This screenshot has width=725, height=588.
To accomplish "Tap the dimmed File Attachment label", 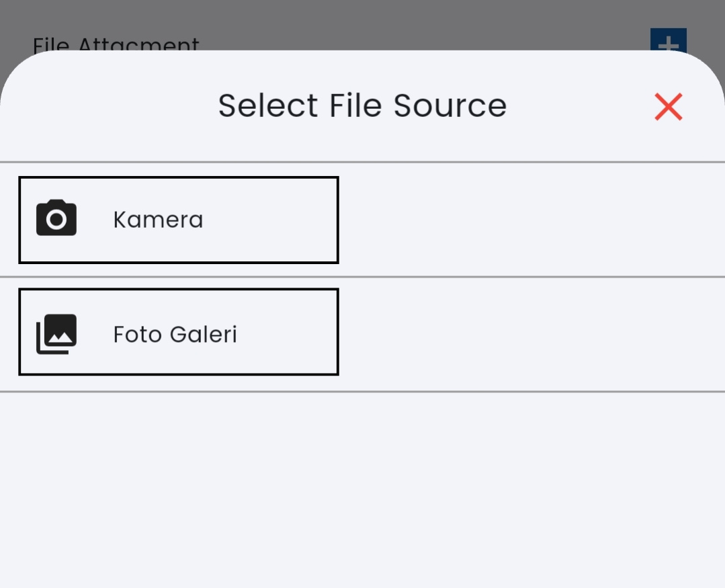I will (116, 42).
